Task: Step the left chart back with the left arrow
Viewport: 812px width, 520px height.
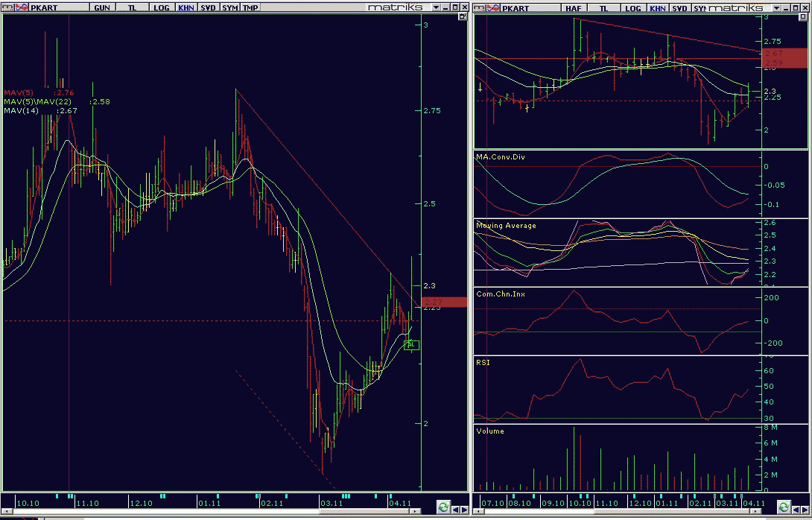Action: click(x=456, y=510)
